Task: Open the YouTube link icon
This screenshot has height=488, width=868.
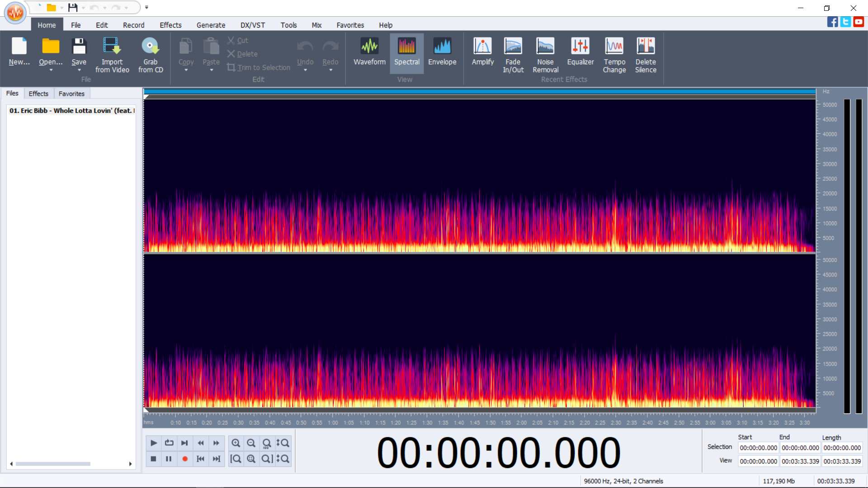Action: coord(859,22)
